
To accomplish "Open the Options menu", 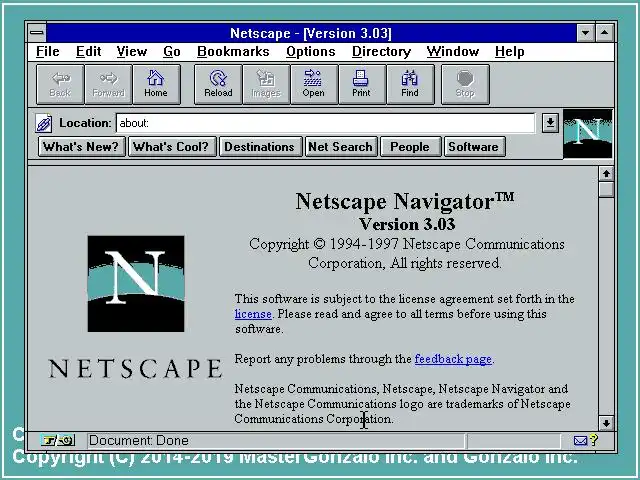I will (x=311, y=51).
